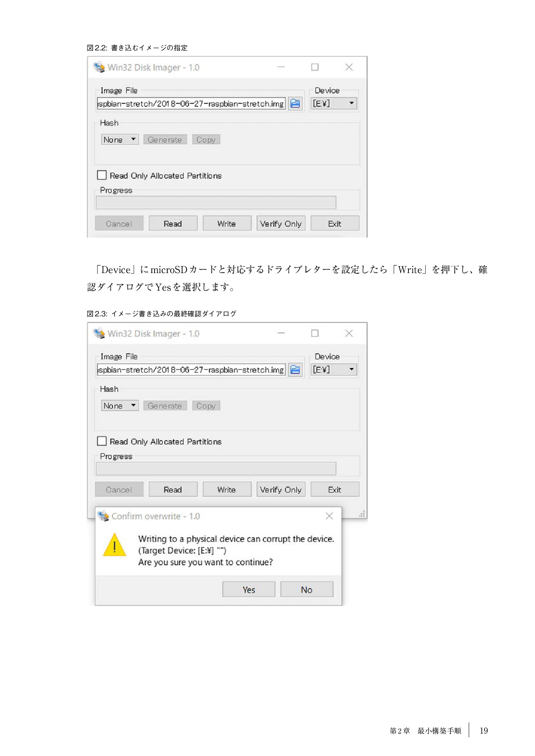The height and width of the screenshot is (756, 535).
Task: Click the yellow warning triangle icon
Action: 114,545
